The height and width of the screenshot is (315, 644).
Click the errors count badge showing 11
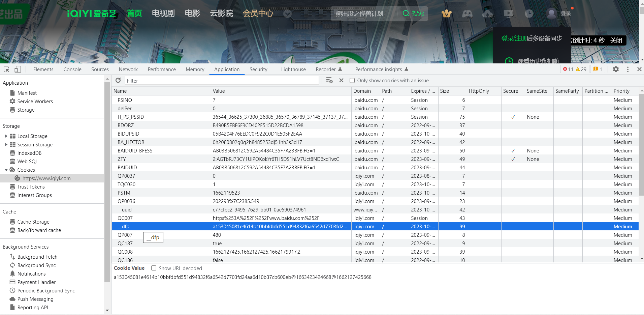tap(568, 69)
